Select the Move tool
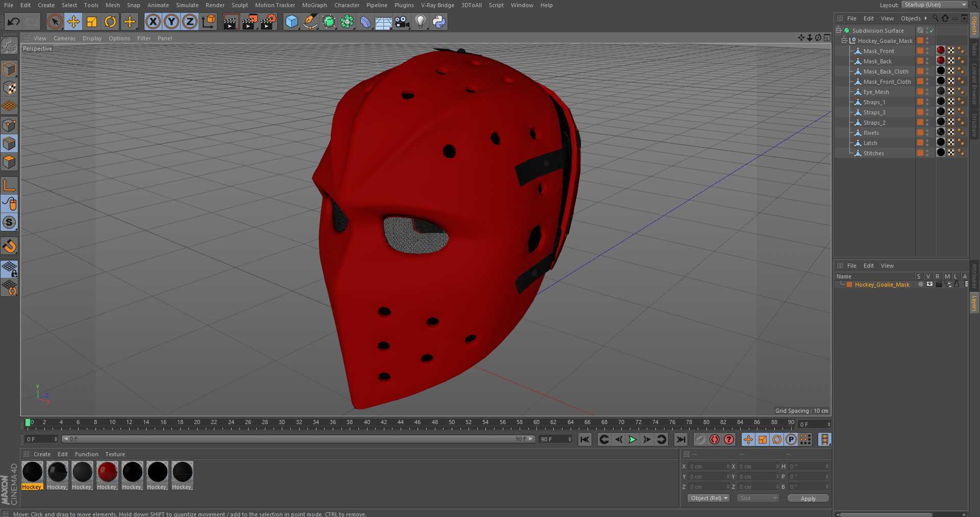The height and width of the screenshot is (517, 980). coord(73,21)
